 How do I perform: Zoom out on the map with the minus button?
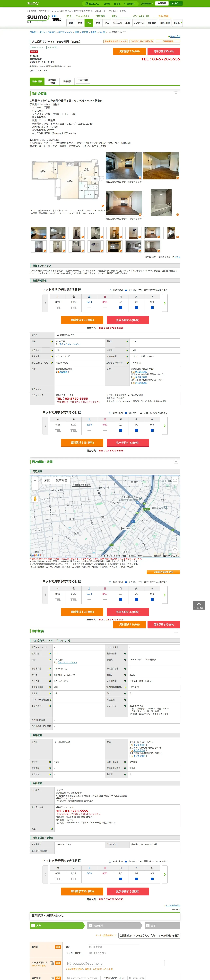coord(35,487)
